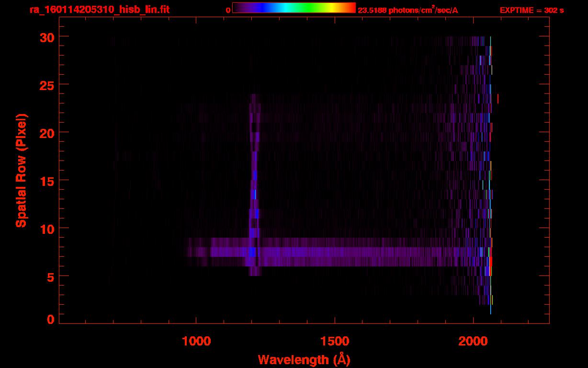588x368 pixels.
Task: Click the rainbow color scale bar
Action: coord(294,8)
